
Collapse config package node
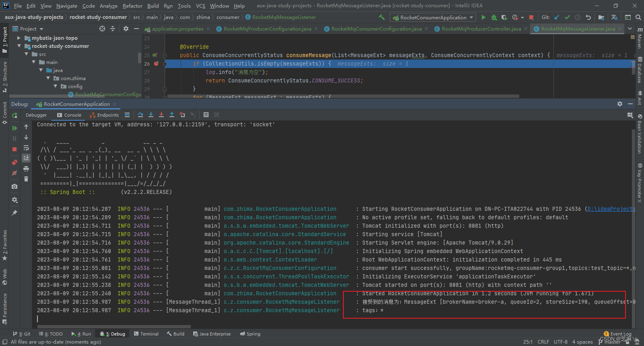pyautogui.click(x=55, y=86)
